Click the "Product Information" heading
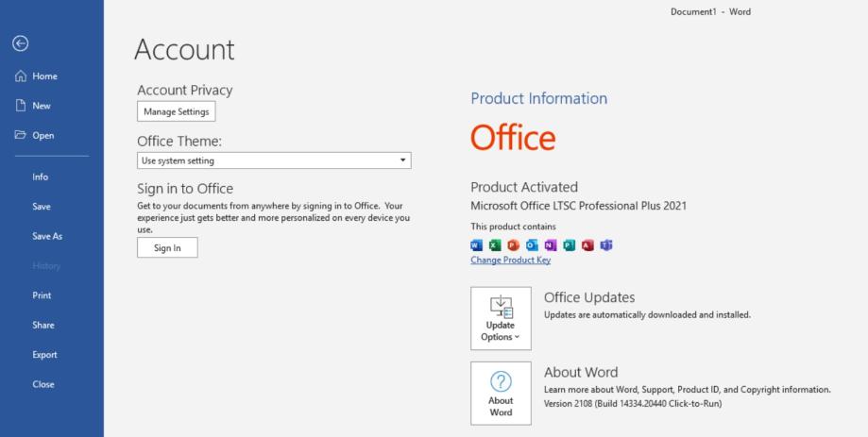 pyautogui.click(x=539, y=98)
